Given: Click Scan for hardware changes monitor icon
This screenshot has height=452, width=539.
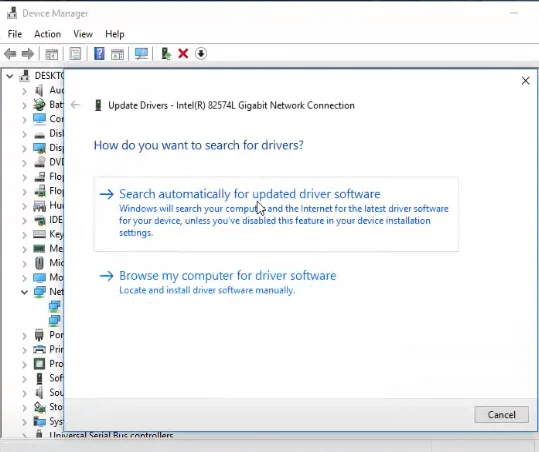Looking at the screenshot, I should (141, 54).
